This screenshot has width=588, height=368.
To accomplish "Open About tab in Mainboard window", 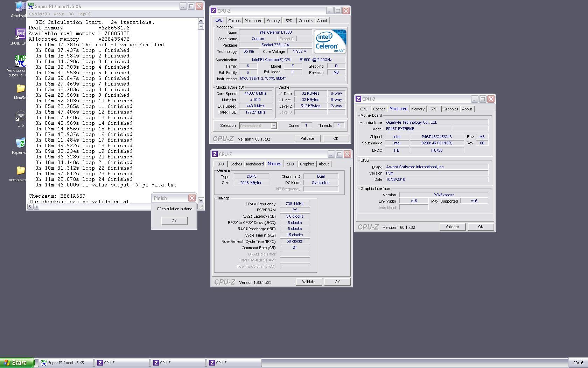I will tap(467, 109).
